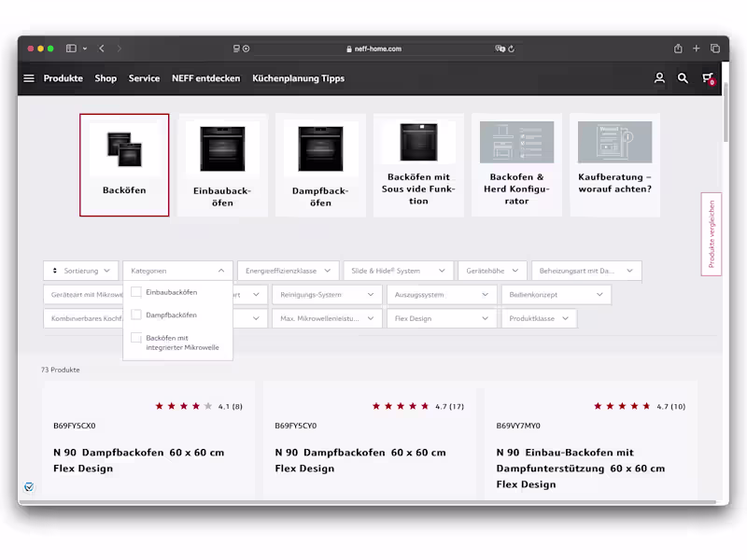Open Backofen & Herd Konfigurator tile

coord(517,165)
